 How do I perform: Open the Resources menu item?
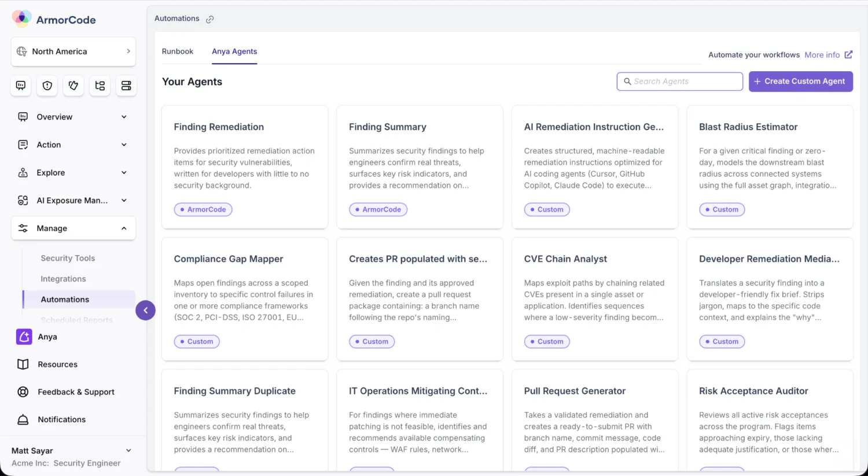(x=58, y=364)
